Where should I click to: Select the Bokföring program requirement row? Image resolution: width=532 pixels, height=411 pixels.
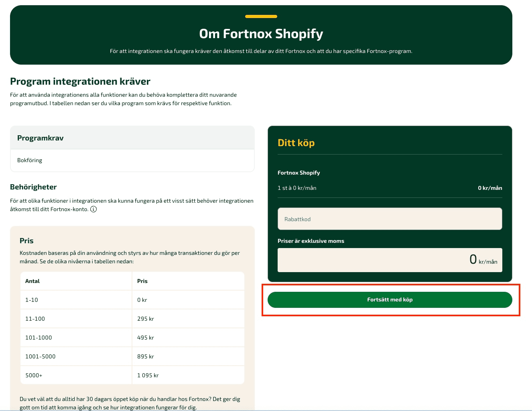(x=132, y=160)
